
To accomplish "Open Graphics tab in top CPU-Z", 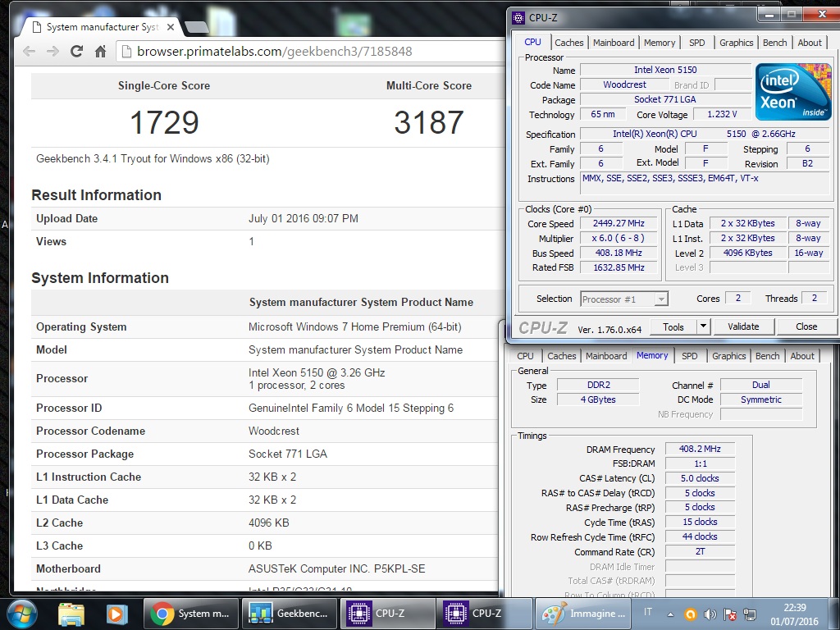I will pyautogui.click(x=736, y=43).
